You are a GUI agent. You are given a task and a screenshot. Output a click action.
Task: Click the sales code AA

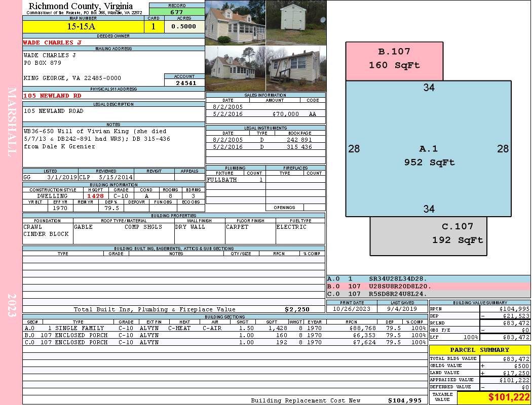coord(313,114)
